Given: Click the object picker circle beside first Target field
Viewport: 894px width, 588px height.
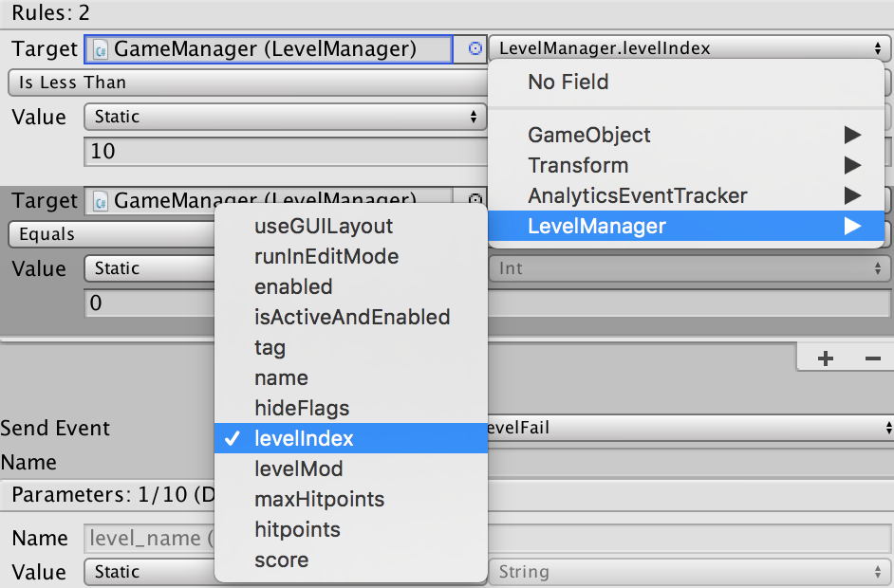Looking at the screenshot, I should click(475, 48).
